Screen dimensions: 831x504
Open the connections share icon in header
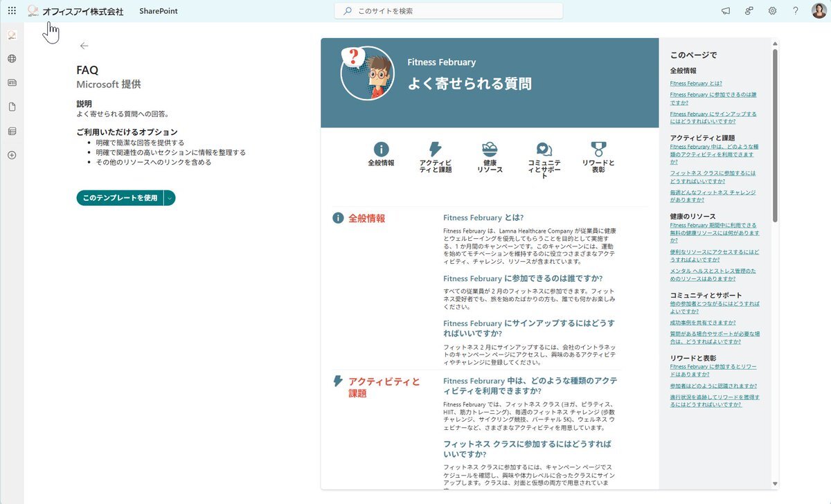(x=749, y=11)
